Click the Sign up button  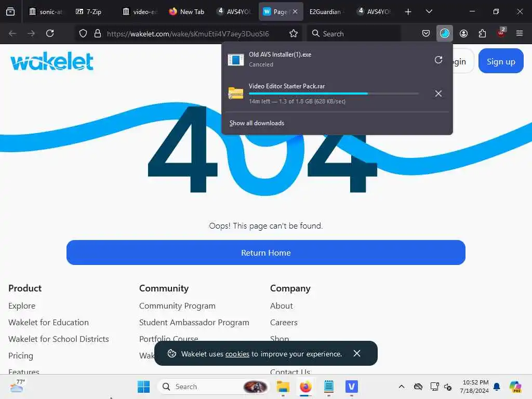501,61
